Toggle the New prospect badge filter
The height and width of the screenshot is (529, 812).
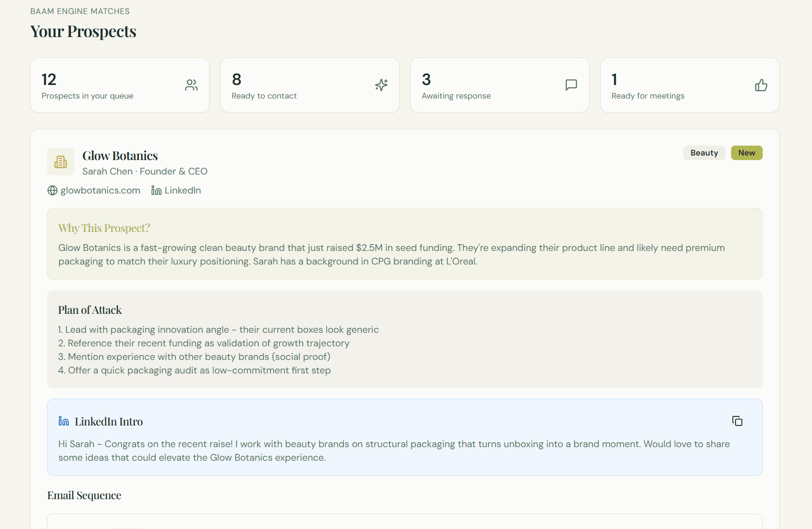click(746, 153)
